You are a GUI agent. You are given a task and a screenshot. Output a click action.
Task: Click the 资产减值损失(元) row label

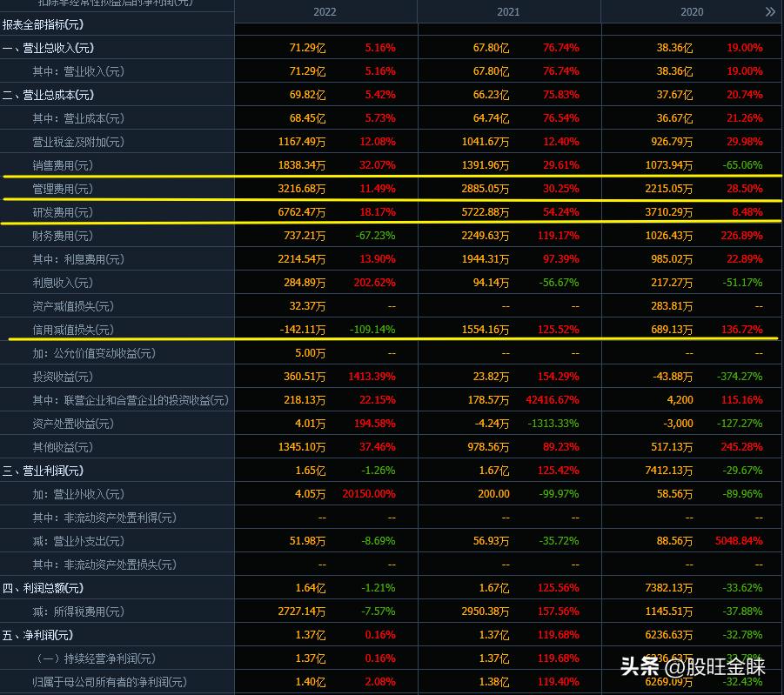73,306
